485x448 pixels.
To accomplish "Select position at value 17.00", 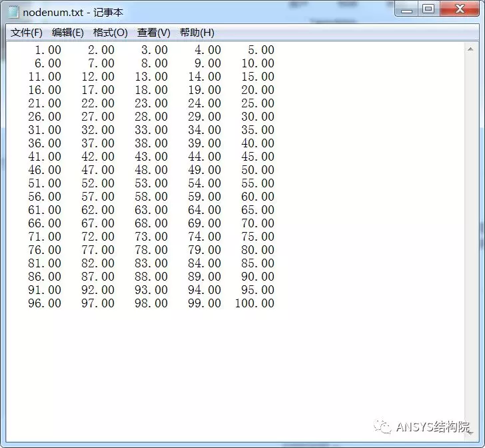I will coord(98,90).
